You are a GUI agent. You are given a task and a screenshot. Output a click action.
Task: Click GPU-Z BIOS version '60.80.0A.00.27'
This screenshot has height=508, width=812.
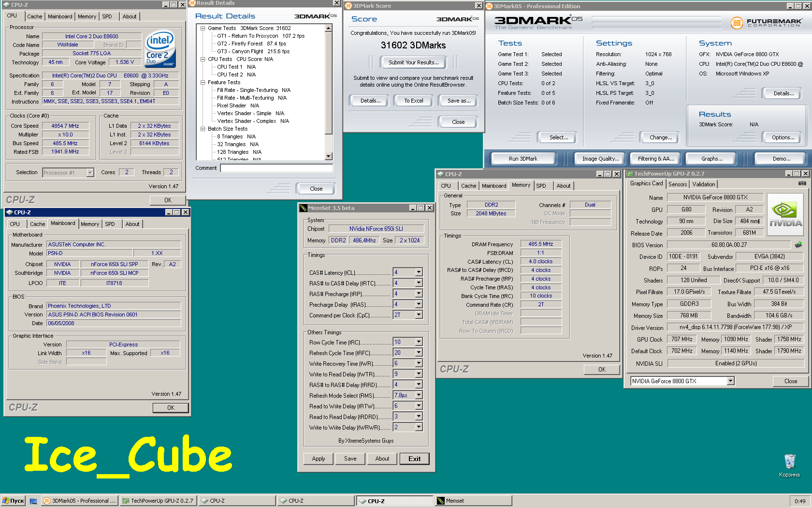point(729,245)
